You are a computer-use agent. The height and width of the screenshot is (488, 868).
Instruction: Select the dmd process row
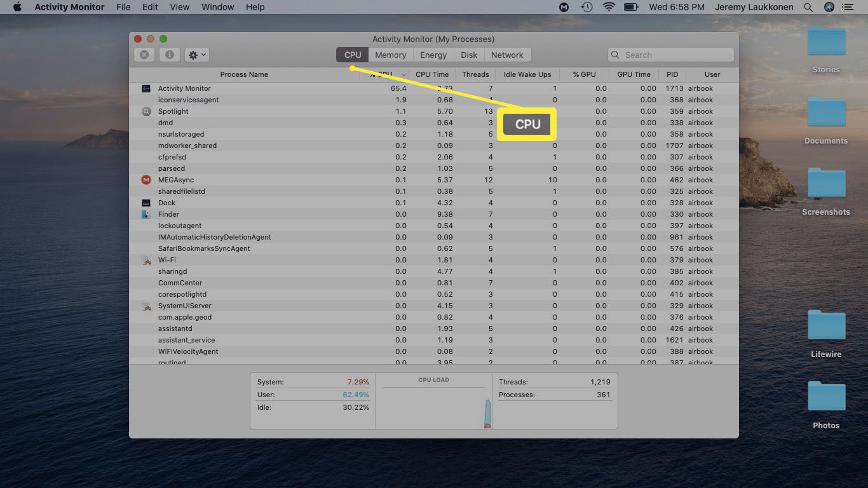coord(433,123)
